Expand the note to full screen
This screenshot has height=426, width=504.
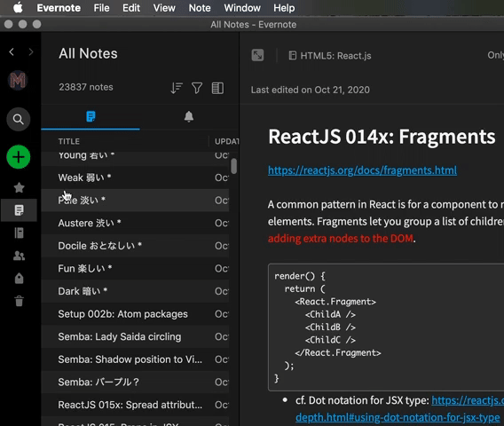[x=257, y=55]
